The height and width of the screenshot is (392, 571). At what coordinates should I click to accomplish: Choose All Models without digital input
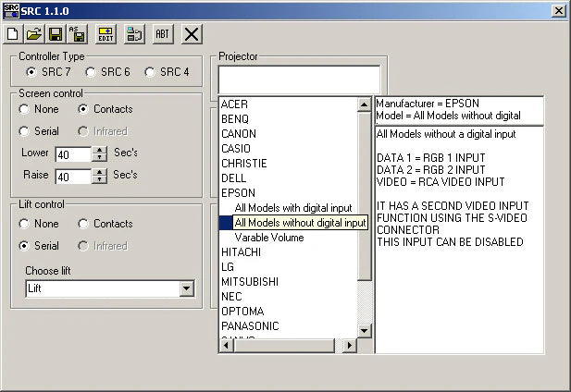(300, 223)
